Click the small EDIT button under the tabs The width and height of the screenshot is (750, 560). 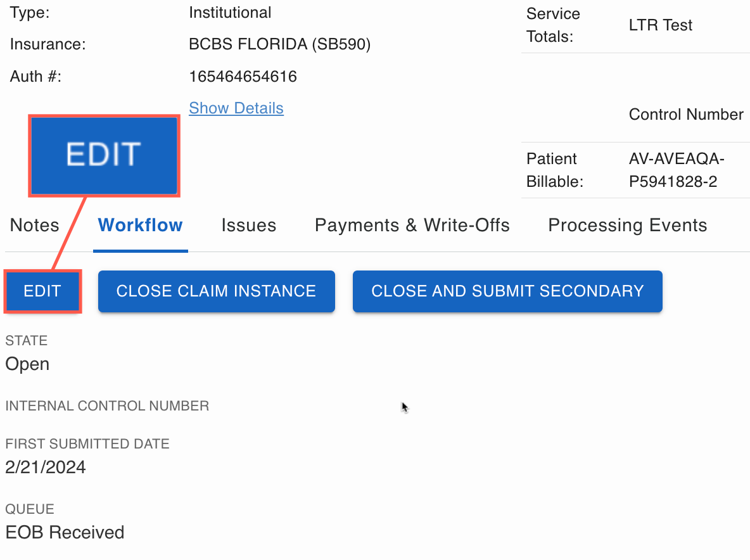point(42,291)
